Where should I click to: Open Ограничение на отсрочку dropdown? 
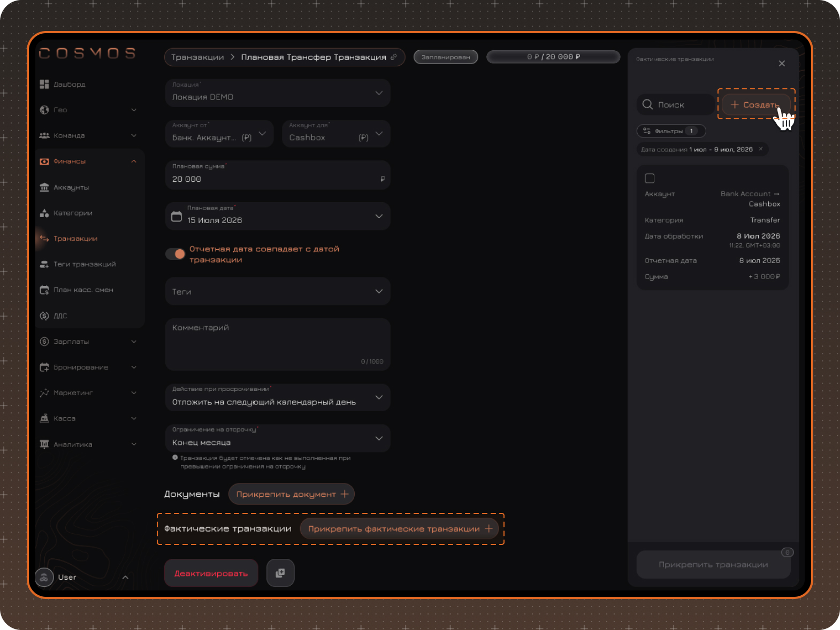click(278, 438)
